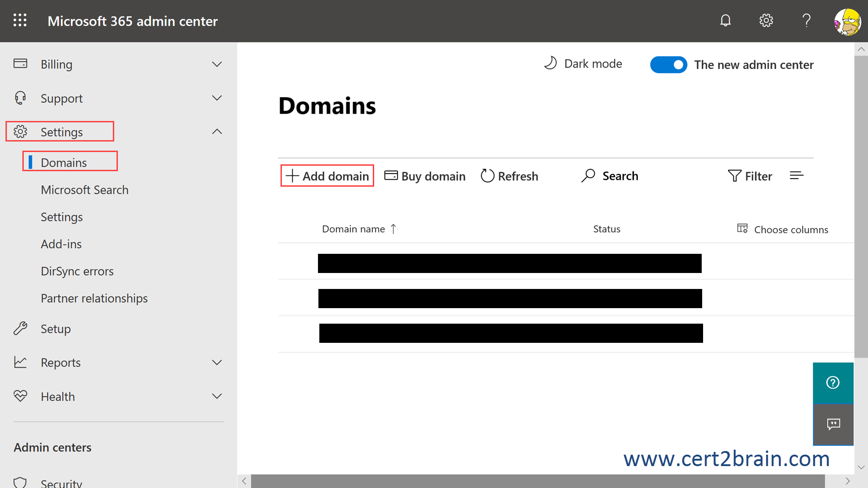
Task: Open the Settings sub-item
Action: [62, 217]
